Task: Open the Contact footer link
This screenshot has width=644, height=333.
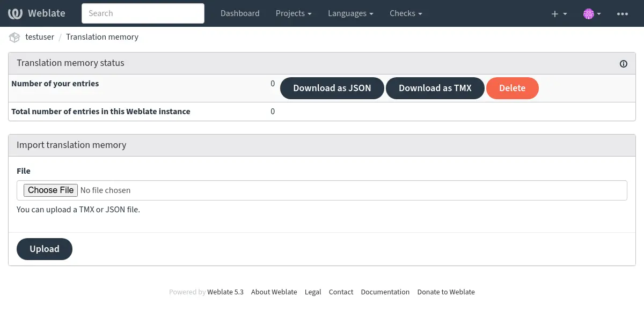Action: (x=341, y=292)
